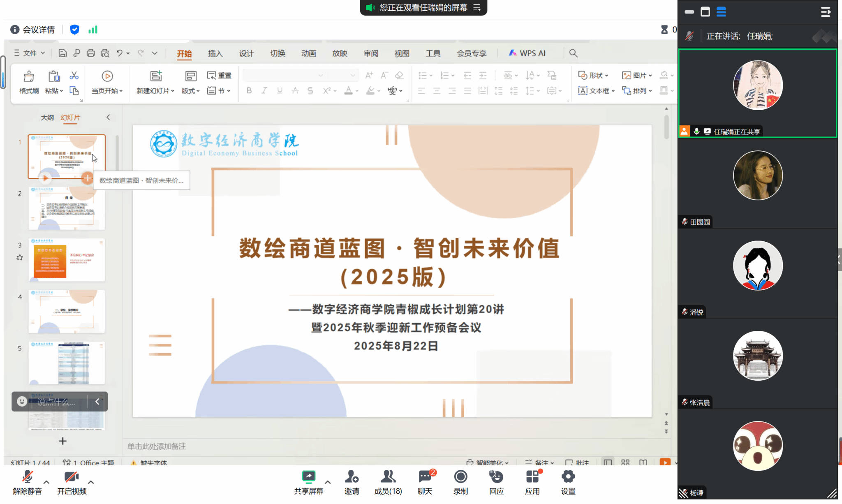Screen dimensions: 842x504
Task: Open the Members (18) list
Action: coord(388,477)
